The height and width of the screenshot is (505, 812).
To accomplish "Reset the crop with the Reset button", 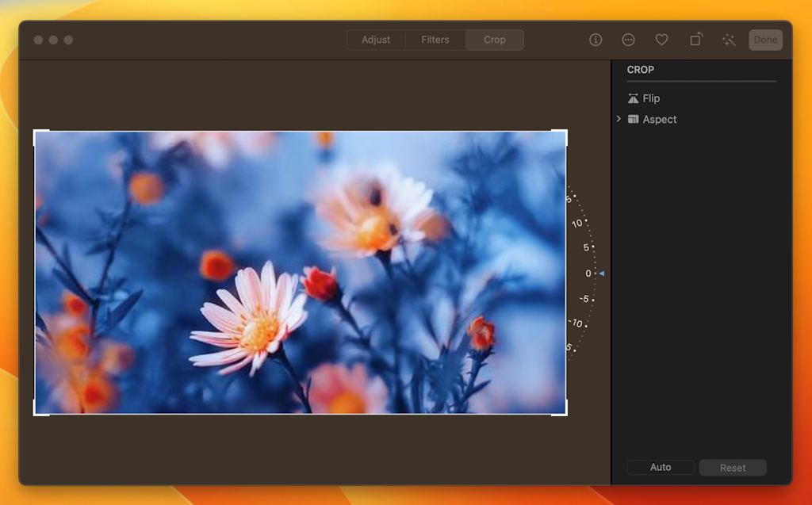I will tap(732, 467).
